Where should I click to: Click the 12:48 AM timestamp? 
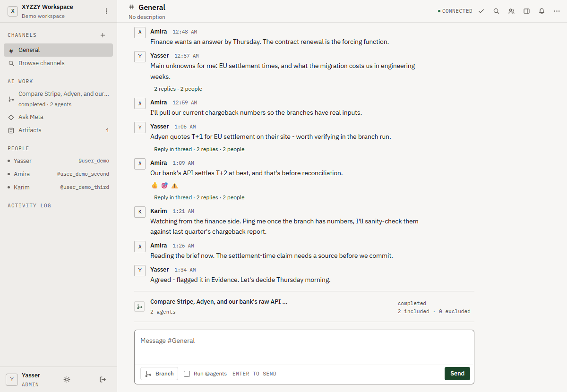click(184, 32)
